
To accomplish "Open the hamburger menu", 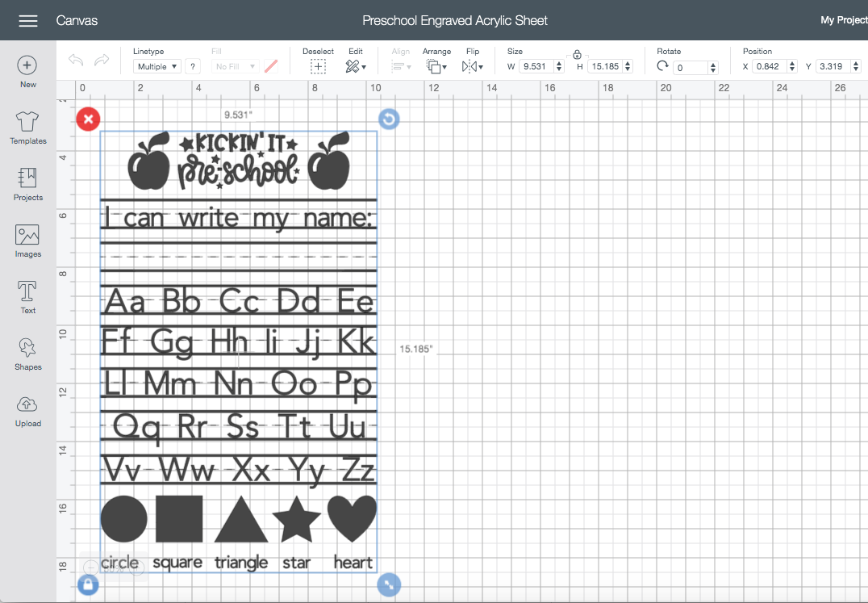I will click(x=27, y=21).
